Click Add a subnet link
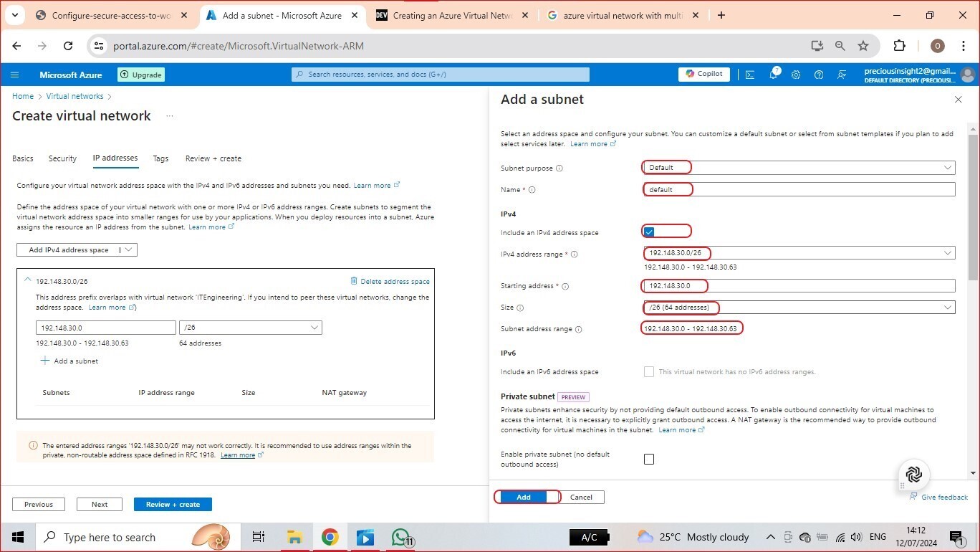Viewport: 980px width, 552px height. (69, 361)
